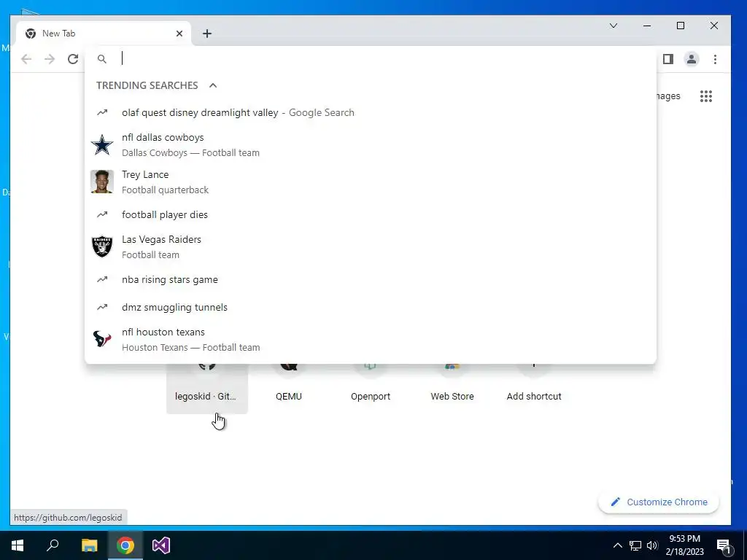Viewport: 747px width, 560px height.
Task: Collapse the Trending Searches section
Action: [213, 85]
